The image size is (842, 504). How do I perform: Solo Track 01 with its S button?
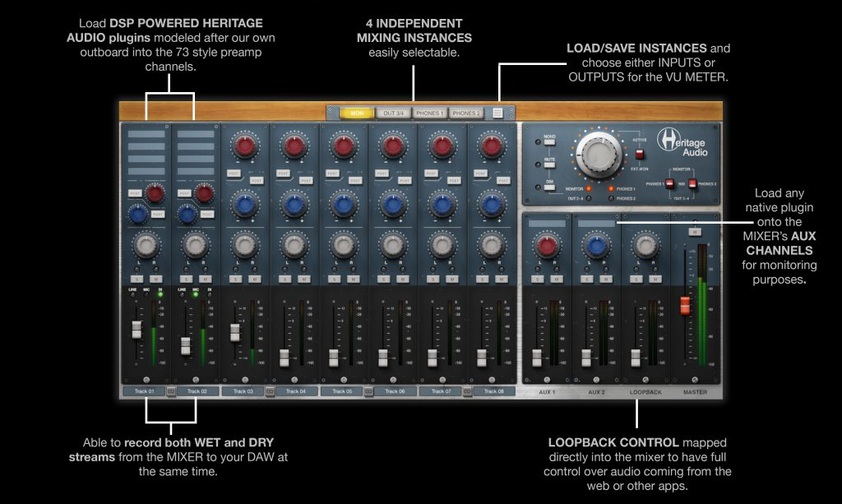click(136, 279)
